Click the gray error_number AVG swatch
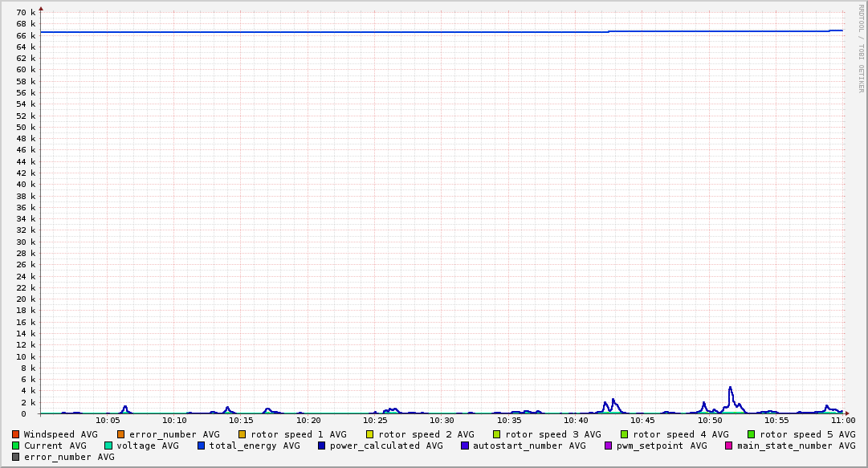Image resolution: width=868 pixels, height=468 pixels. coord(16,457)
